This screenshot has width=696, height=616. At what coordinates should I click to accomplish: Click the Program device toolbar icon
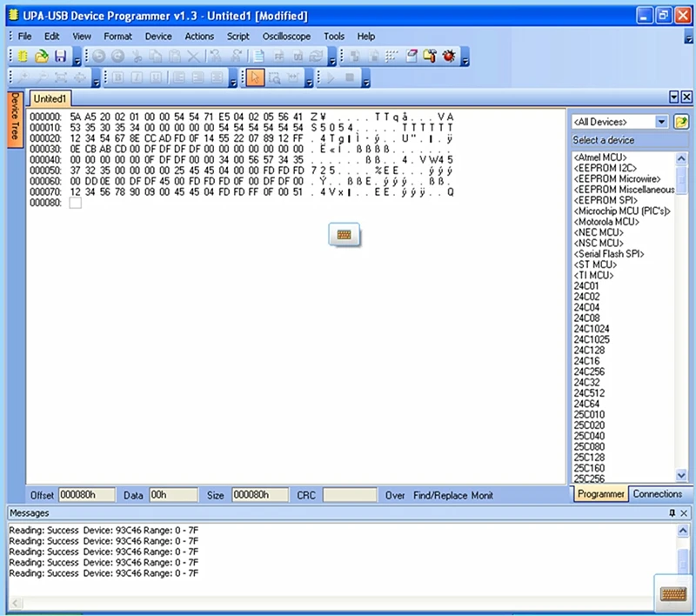click(x=374, y=56)
